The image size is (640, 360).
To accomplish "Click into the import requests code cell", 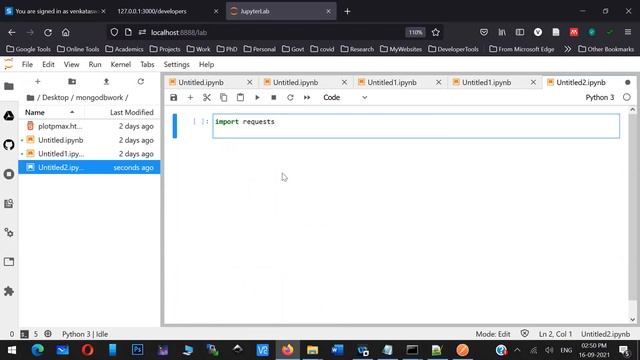I will coord(416,126).
